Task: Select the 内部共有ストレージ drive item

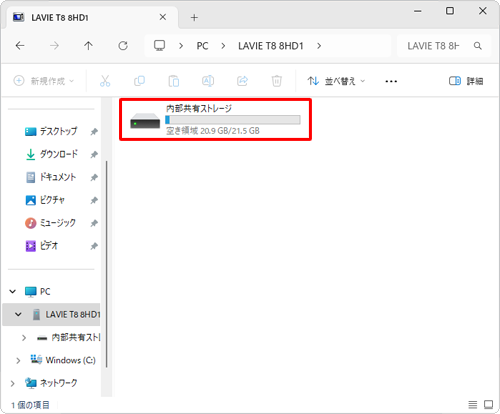Action: point(215,119)
